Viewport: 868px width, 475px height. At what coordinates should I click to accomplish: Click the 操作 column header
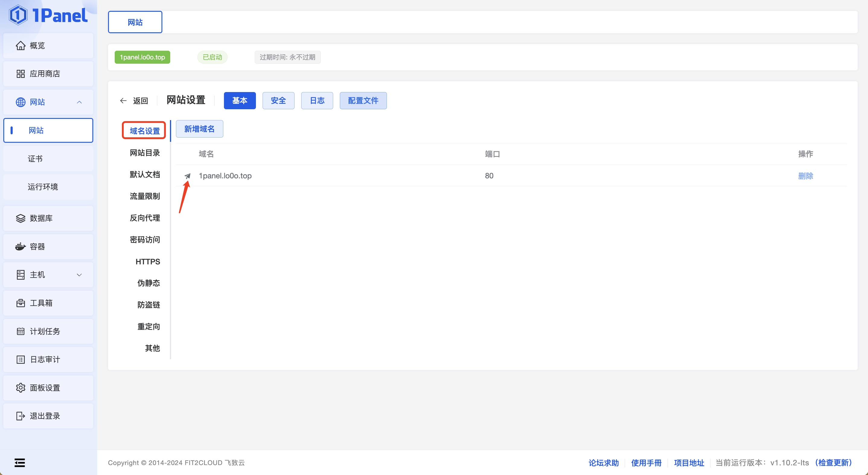click(806, 154)
